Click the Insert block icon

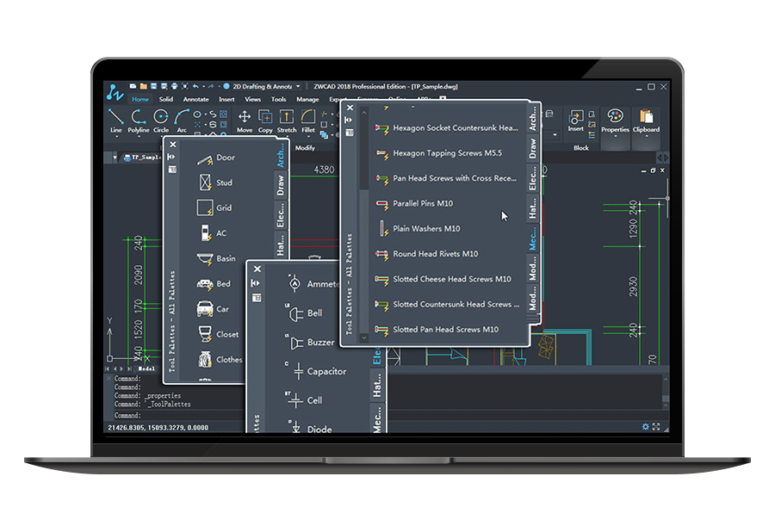pyautogui.click(x=576, y=118)
